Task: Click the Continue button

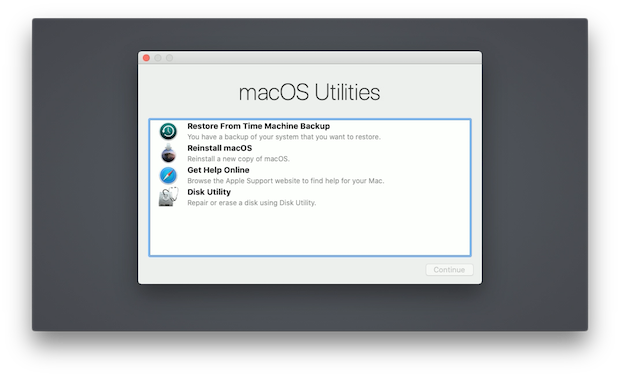Action: coord(449,270)
